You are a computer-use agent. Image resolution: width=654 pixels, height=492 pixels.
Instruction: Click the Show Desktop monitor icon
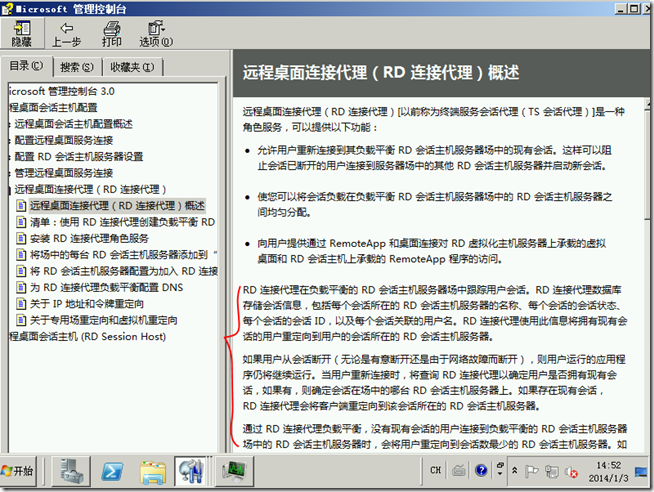[641, 472]
